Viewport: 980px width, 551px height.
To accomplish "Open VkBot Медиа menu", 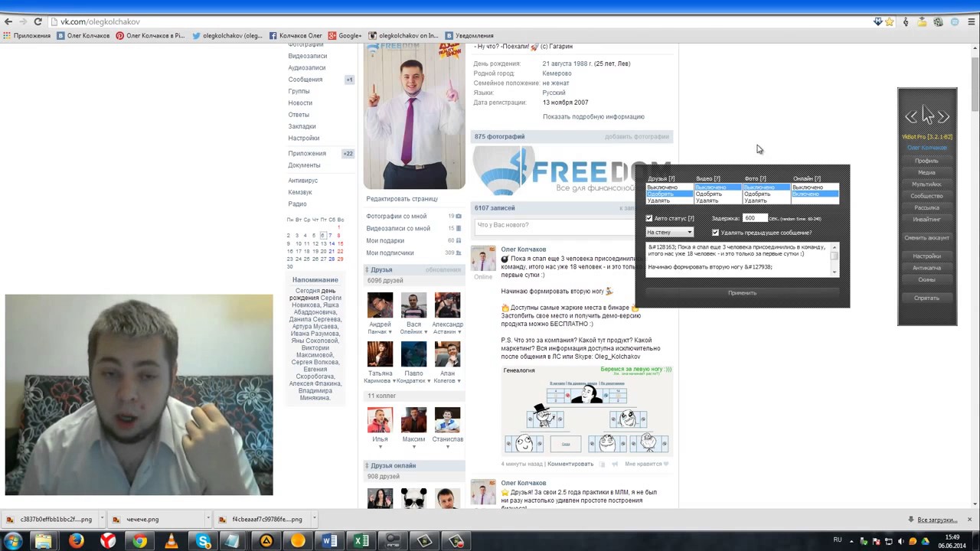I will tap(926, 172).
